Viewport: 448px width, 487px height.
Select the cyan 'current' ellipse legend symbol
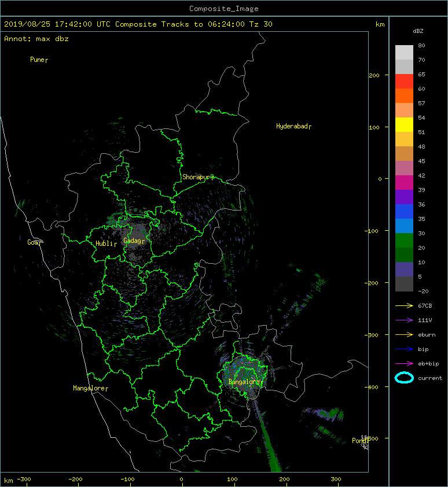tap(404, 378)
